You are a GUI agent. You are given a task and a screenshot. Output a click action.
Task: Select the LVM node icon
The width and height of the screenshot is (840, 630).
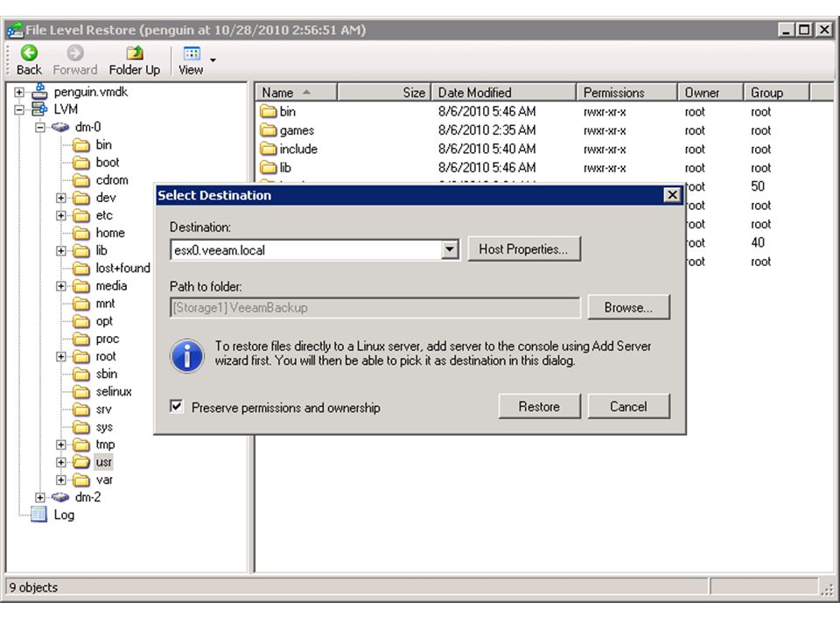pyautogui.click(x=39, y=109)
